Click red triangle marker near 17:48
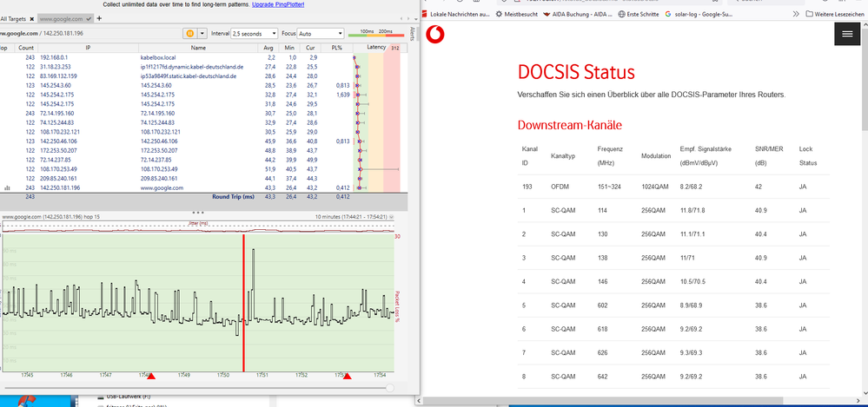Viewport: 868px width, 407px height. 151,377
